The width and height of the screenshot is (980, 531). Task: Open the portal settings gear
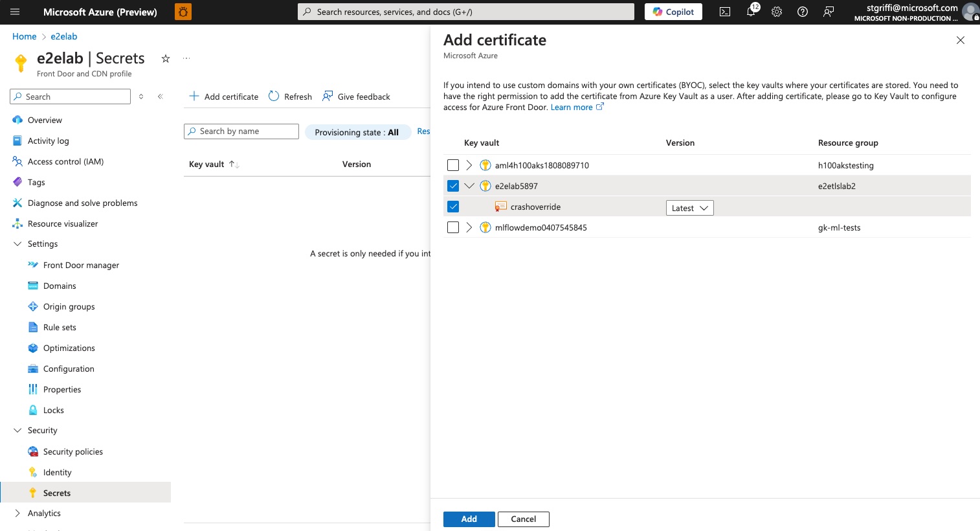(x=776, y=11)
